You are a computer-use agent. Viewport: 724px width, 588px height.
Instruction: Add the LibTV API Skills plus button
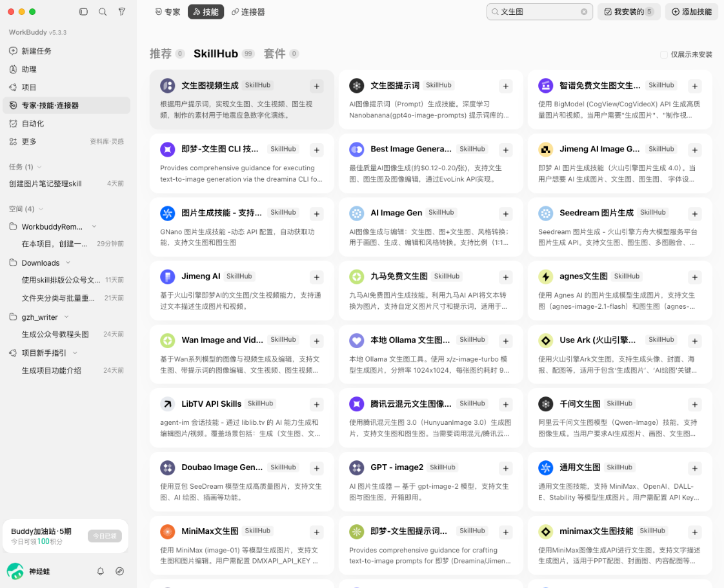(317, 404)
